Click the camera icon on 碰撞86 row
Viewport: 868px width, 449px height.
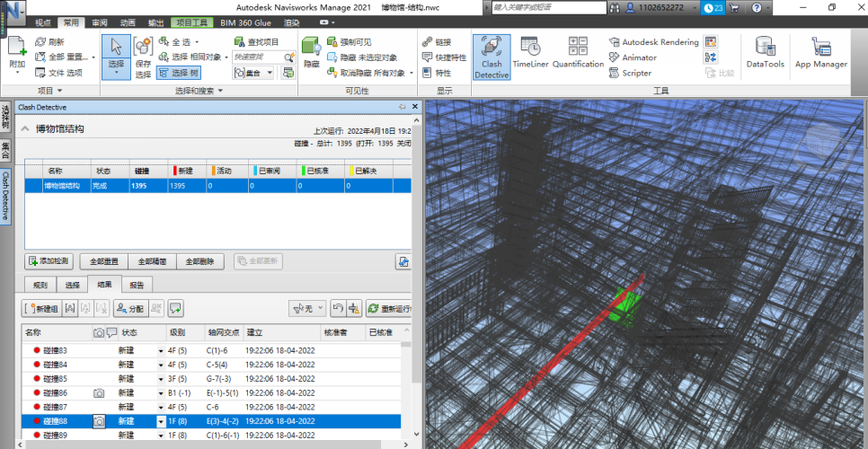99,393
